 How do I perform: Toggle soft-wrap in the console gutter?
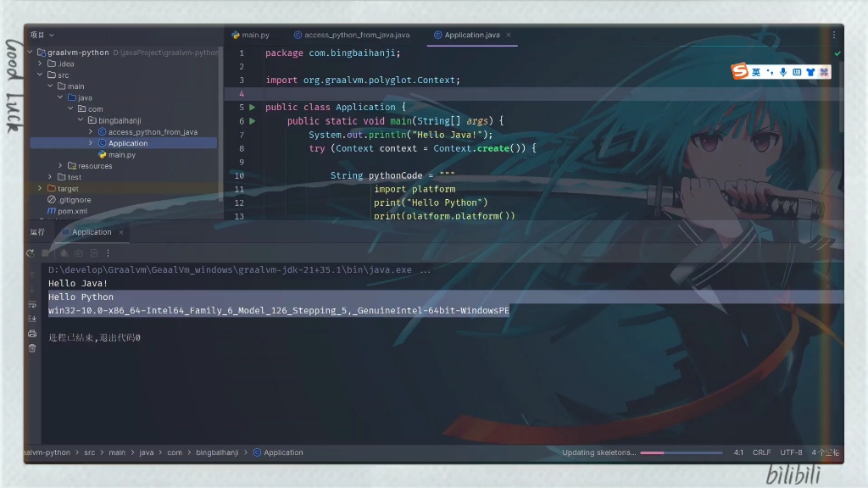pos(32,304)
